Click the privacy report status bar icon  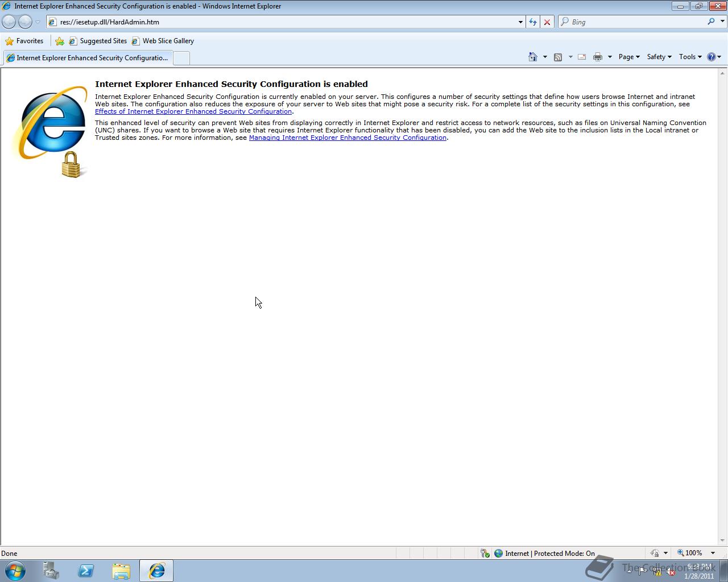(x=655, y=553)
